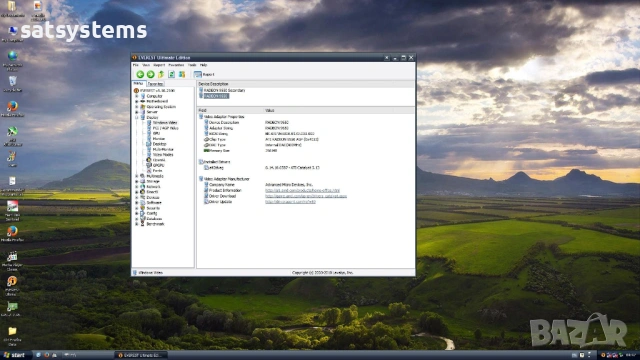Click the Security category icon

142,208
